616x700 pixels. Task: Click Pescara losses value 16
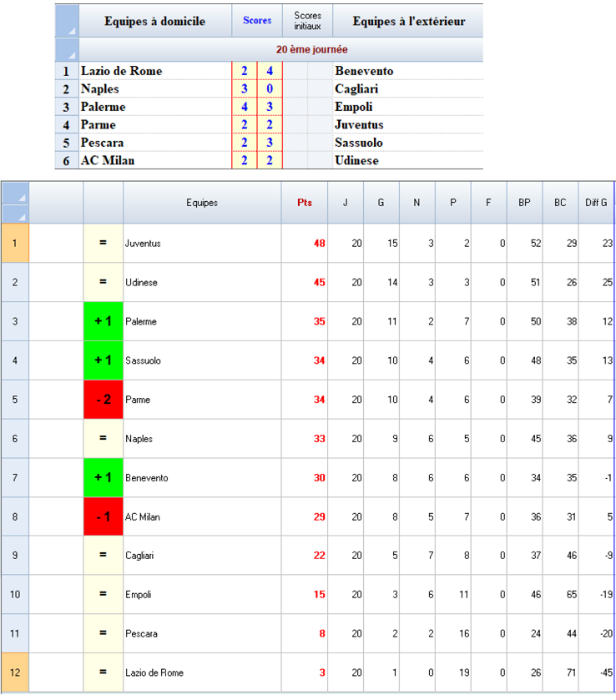453,633
